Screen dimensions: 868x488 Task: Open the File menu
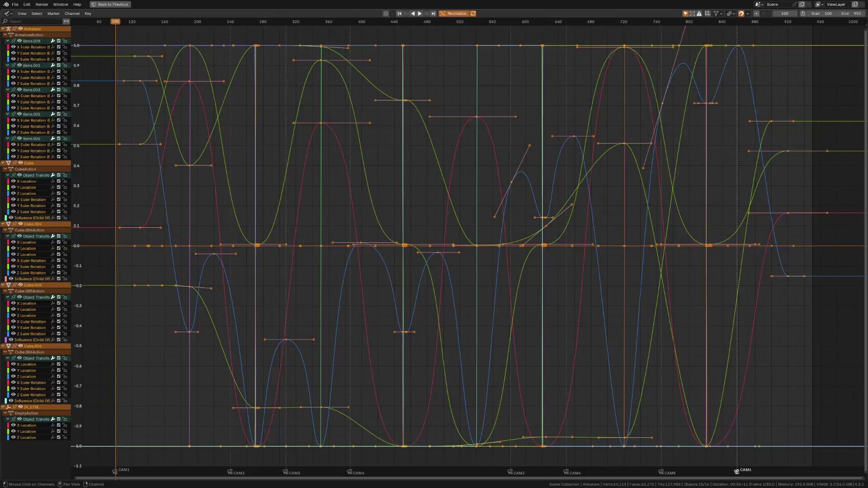pos(15,5)
